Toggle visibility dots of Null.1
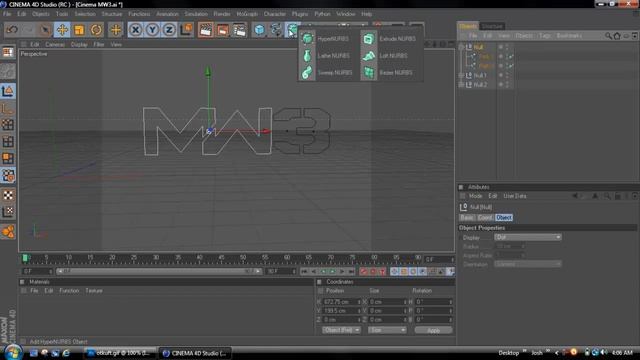The width and height of the screenshot is (640, 360). click(x=507, y=76)
